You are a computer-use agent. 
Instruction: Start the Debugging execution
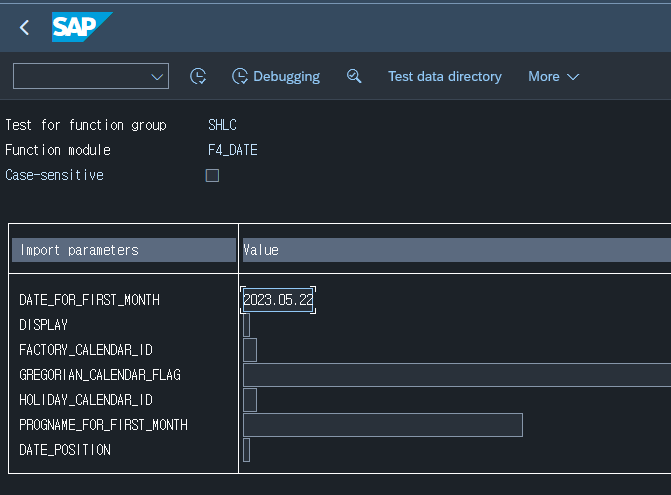click(276, 77)
